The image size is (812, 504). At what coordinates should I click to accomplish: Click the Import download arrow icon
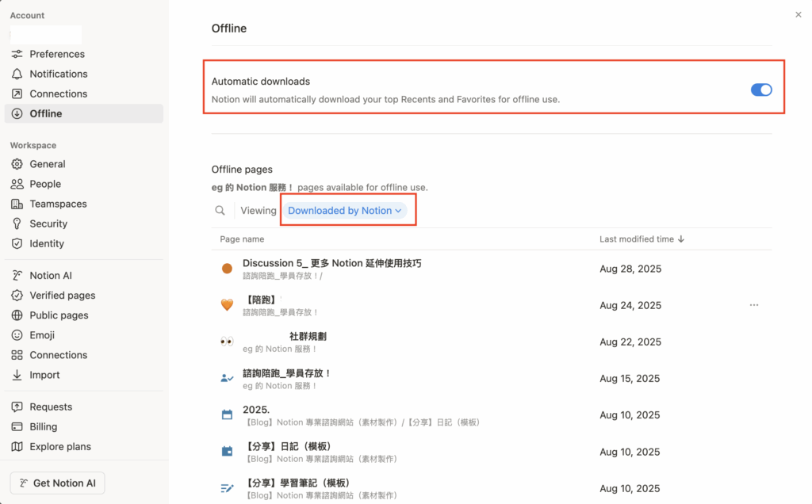point(17,375)
